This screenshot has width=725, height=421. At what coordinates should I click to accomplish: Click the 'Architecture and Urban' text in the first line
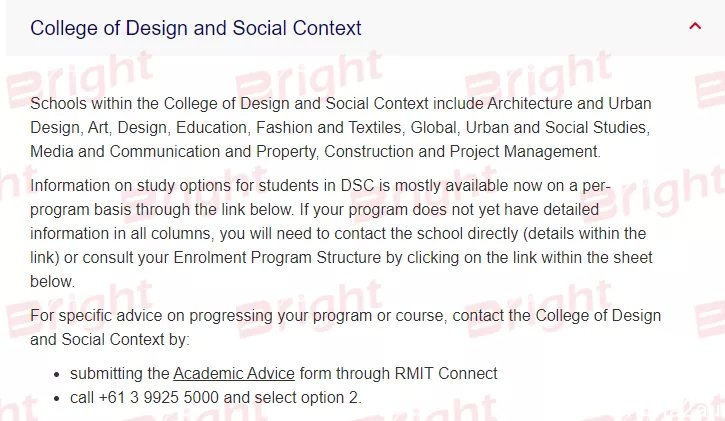click(x=569, y=104)
